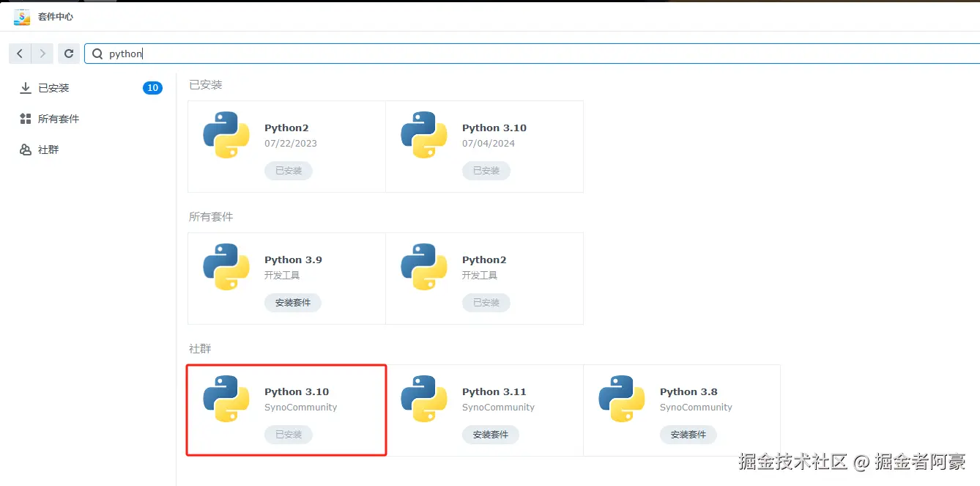The height and width of the screenshot is (486, 980).
Task: Click the community icon beside 社群 in sidebar
Action: pos(26,150)
